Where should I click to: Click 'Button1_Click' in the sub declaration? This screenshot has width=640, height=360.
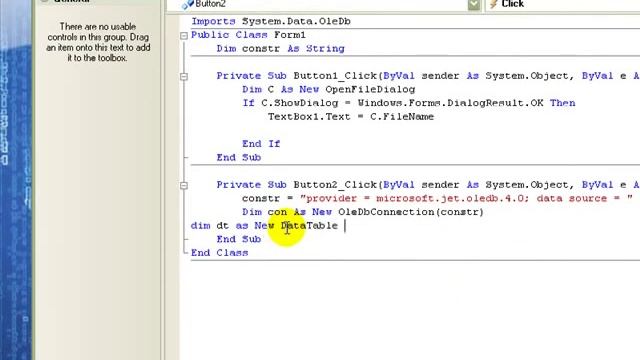(335, 76)
